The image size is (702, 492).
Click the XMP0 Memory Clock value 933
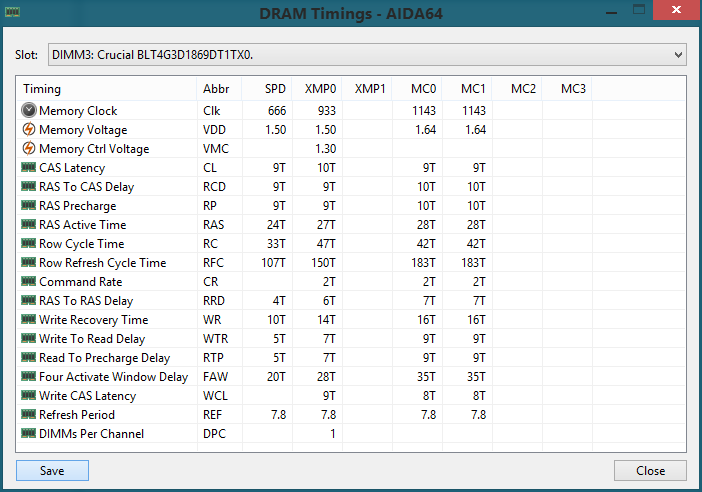pos(326,111)
